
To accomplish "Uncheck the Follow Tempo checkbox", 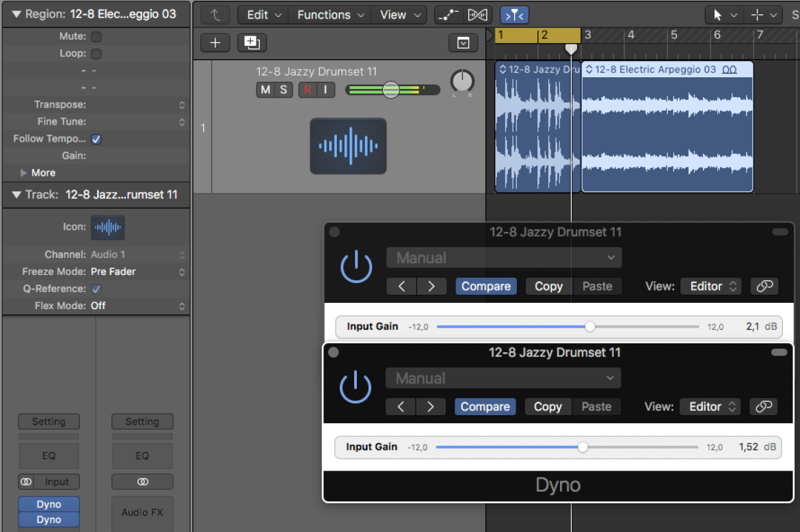I will tap(96, 139).
